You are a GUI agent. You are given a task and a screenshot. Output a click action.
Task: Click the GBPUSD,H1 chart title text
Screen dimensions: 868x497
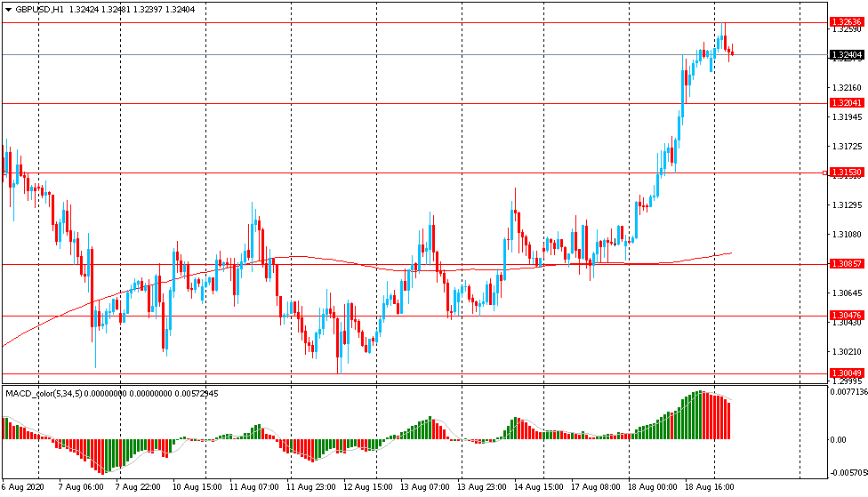point(39,9)
